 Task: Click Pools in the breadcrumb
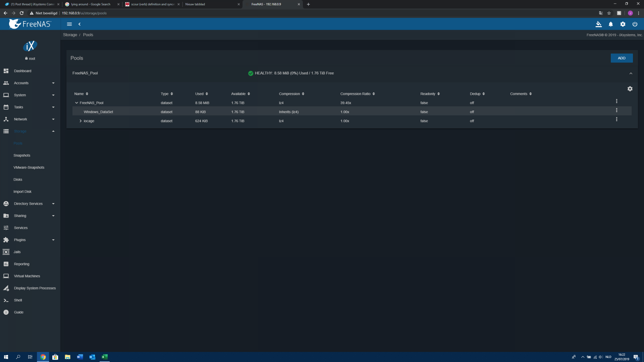pos(88,35)
